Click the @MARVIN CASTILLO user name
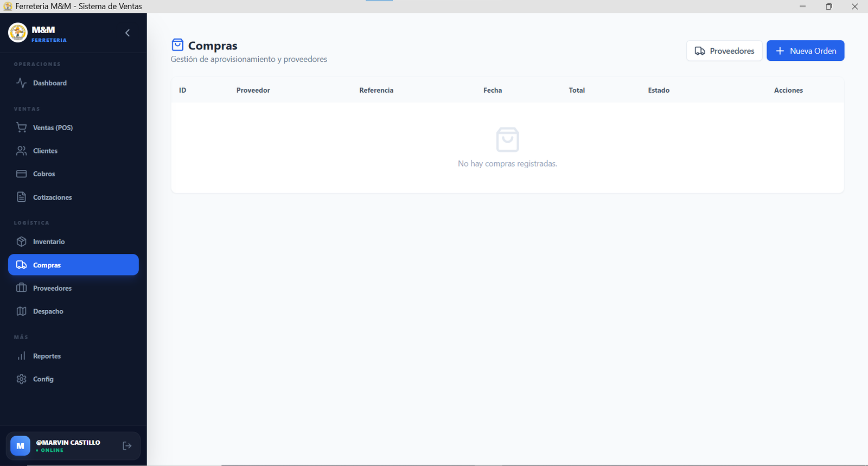 (68, 443)
